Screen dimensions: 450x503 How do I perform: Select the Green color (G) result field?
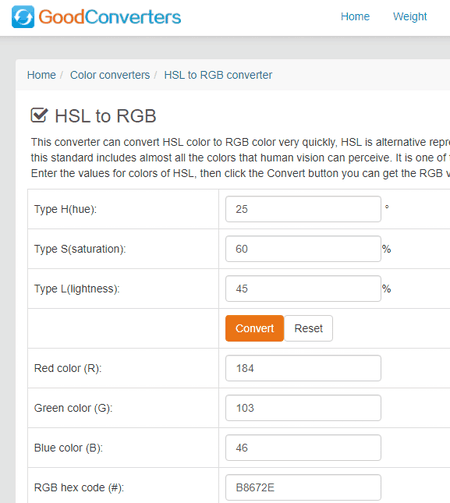[x=303, y=408]
